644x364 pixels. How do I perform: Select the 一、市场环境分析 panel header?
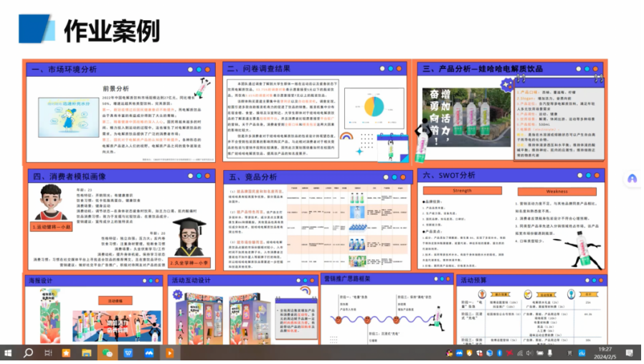tap(64, 70)
